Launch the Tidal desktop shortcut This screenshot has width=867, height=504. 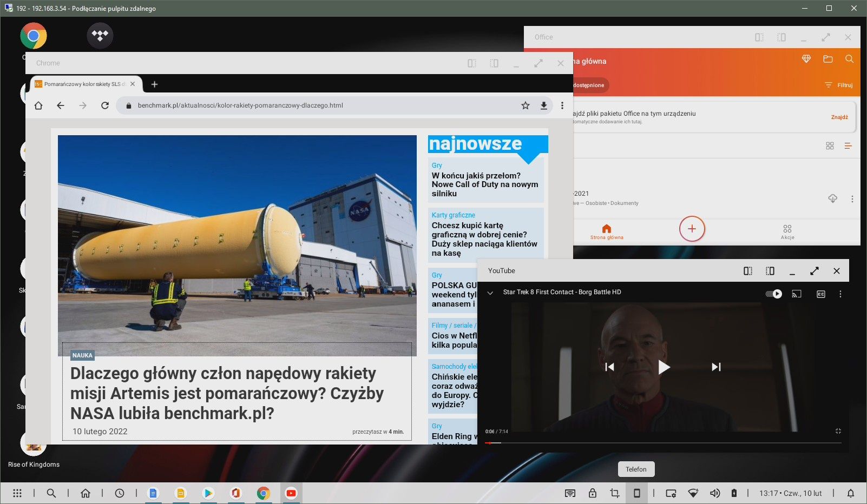[x=100, y=36]
